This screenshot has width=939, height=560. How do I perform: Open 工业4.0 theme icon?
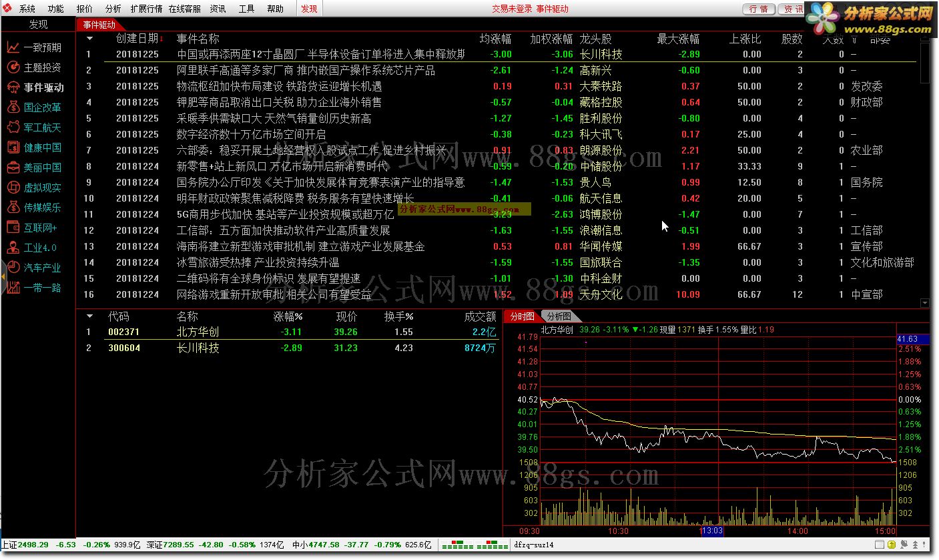click(x=13, y=248)
